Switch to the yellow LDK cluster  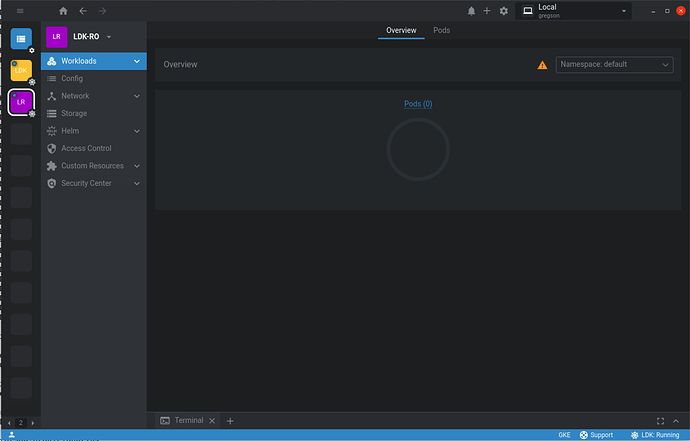tap(21, 70)
